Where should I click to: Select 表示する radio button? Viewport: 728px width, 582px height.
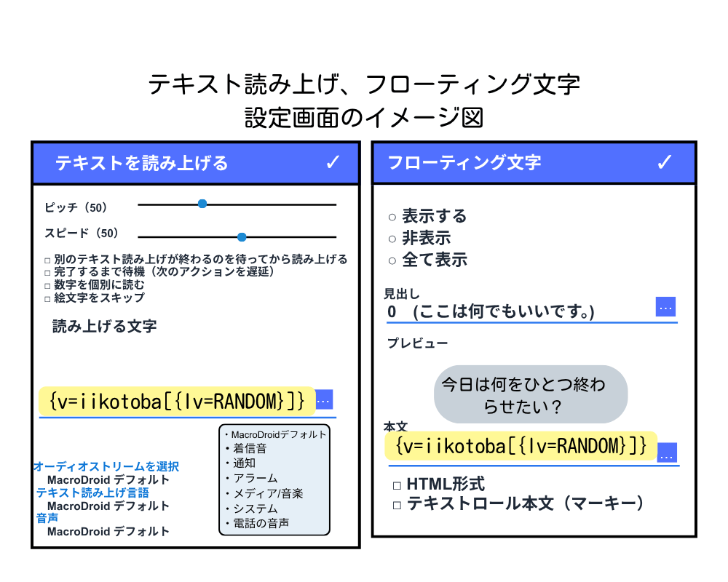(x=392, y=218)
